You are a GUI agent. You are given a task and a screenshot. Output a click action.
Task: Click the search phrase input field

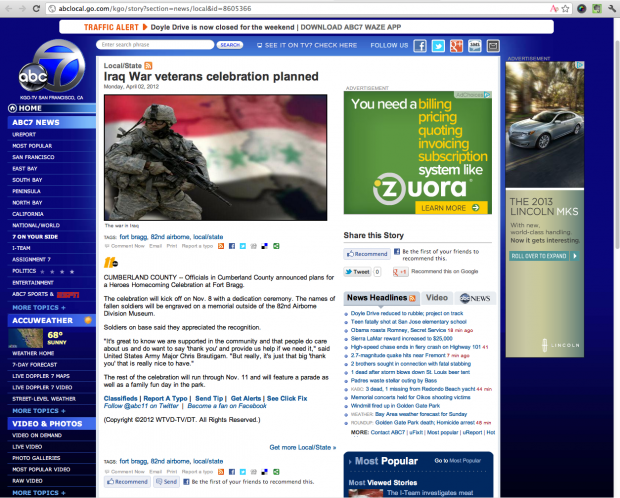point(155,45)
